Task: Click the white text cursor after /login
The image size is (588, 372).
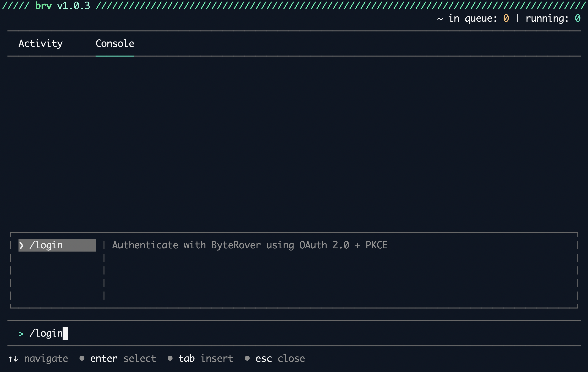Action: point(66,333)
